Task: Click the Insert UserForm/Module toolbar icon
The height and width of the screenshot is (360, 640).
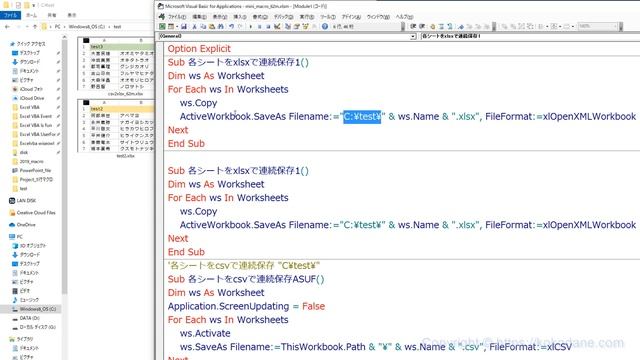Action: pyautogui.click(x=171, y=27)
